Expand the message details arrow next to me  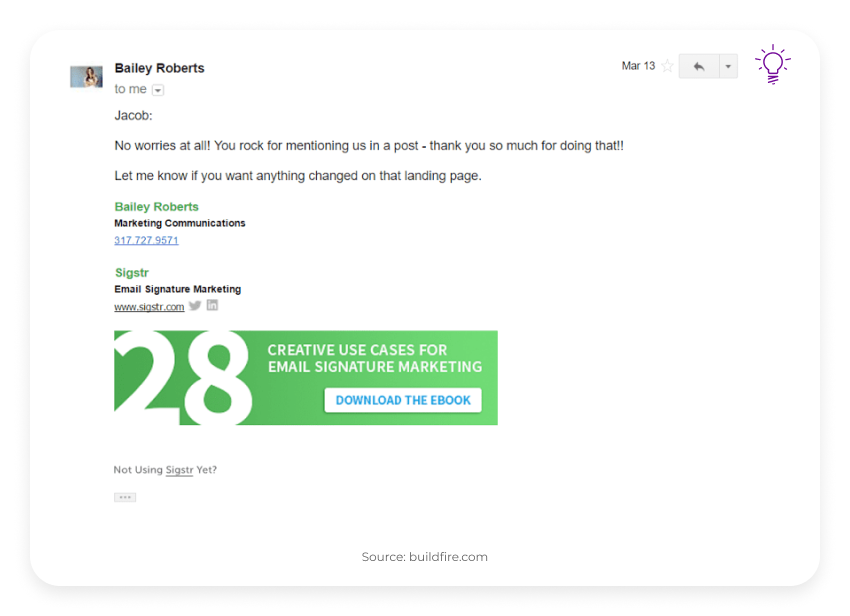click(x=158, y=89)
